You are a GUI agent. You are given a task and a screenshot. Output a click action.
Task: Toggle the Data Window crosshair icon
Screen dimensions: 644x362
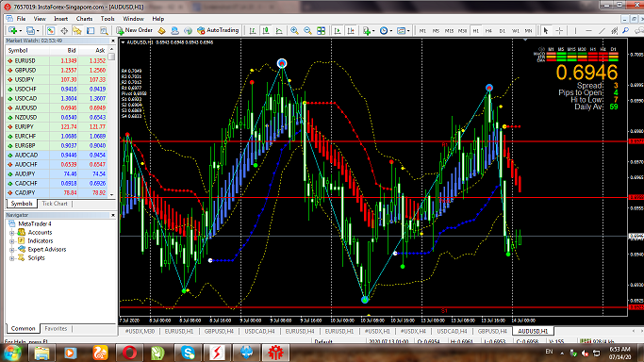(x=64, y=30)
